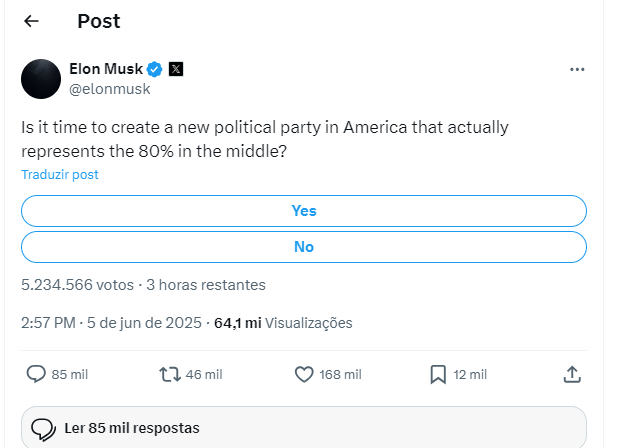
Task: Vote No in the poll
Action: pos(304,247)
